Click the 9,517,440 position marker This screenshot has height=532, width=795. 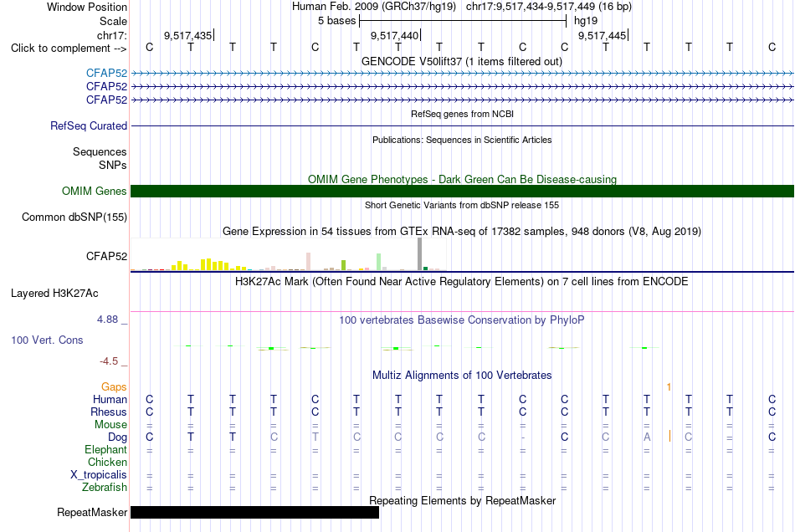coord(394,35)
